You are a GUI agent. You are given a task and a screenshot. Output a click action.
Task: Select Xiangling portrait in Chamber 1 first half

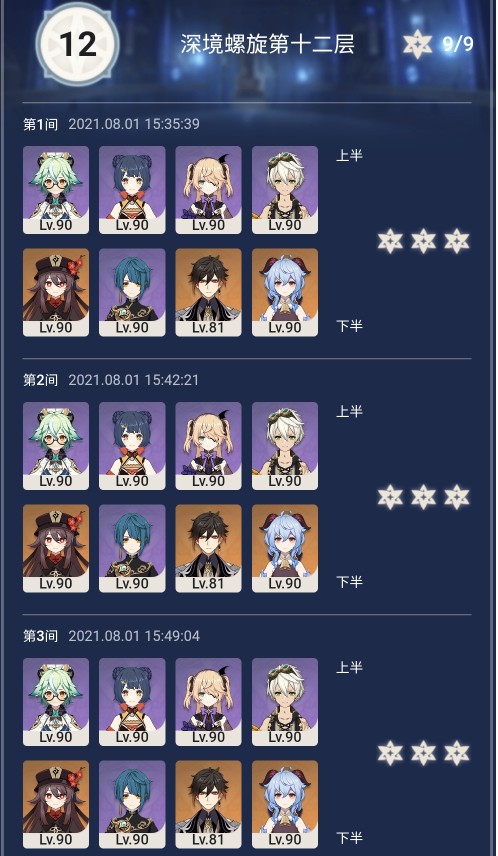tap(132, 189)
